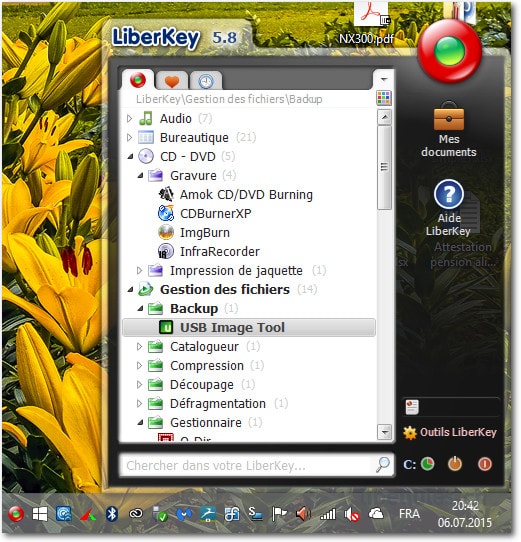Image resolution: width=521 pixels, height=542 pixels.
Task: Launch Amok CD/DVD Burning
Action: click(x=246, y=195)
